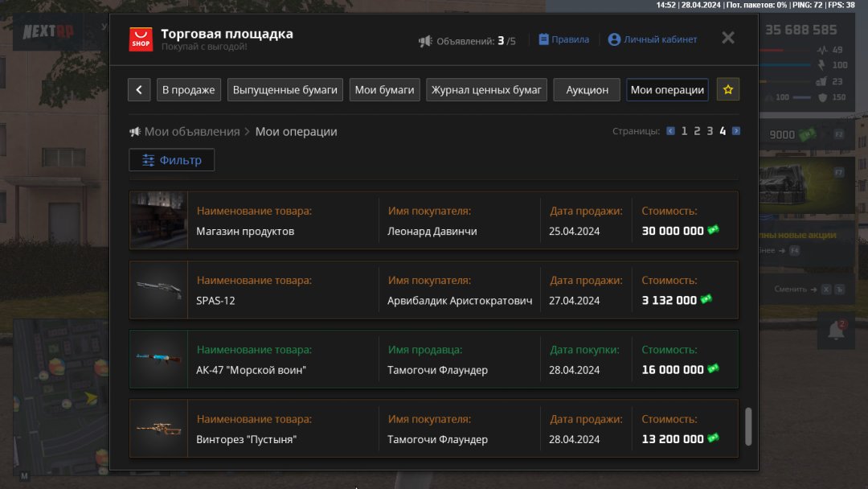868x489 pixels.
Task: Click the Винторез "Пустыня" rifle thumbnail
Action: tap(159, 428)
